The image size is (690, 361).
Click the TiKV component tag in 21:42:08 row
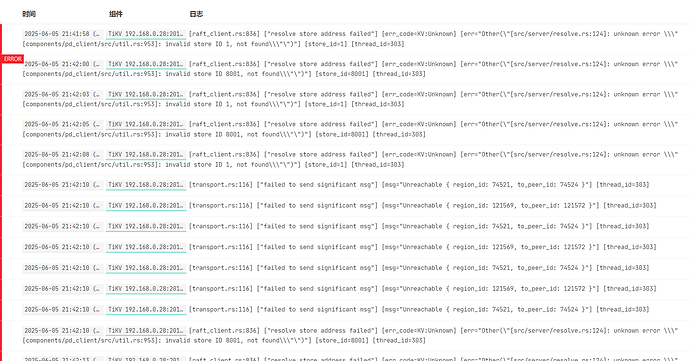pos(146,155)
